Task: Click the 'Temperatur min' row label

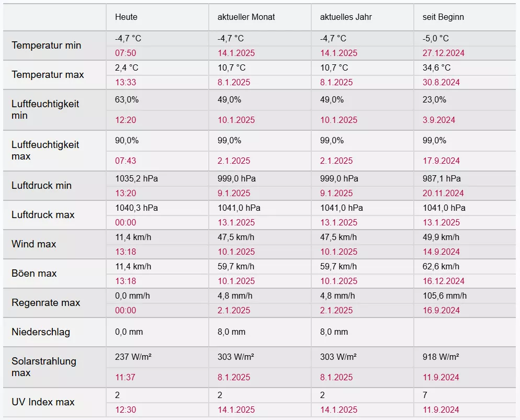Action: click(46, 46)
